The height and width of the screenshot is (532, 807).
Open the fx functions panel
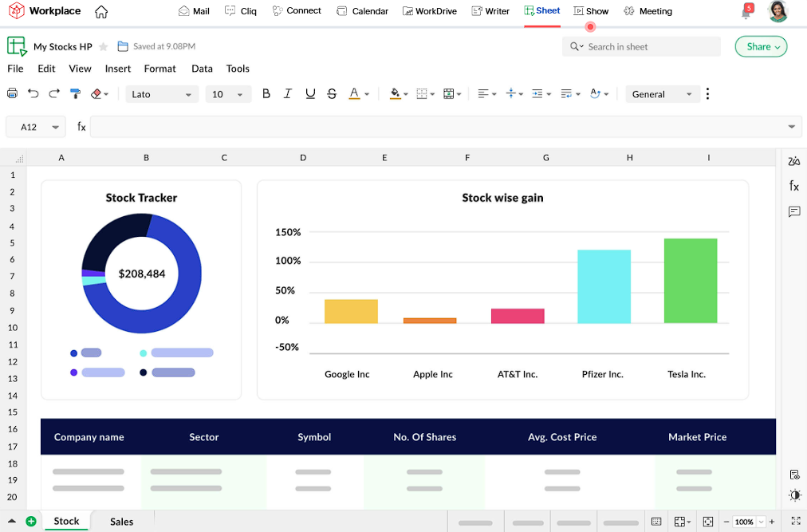click(793, 186)
